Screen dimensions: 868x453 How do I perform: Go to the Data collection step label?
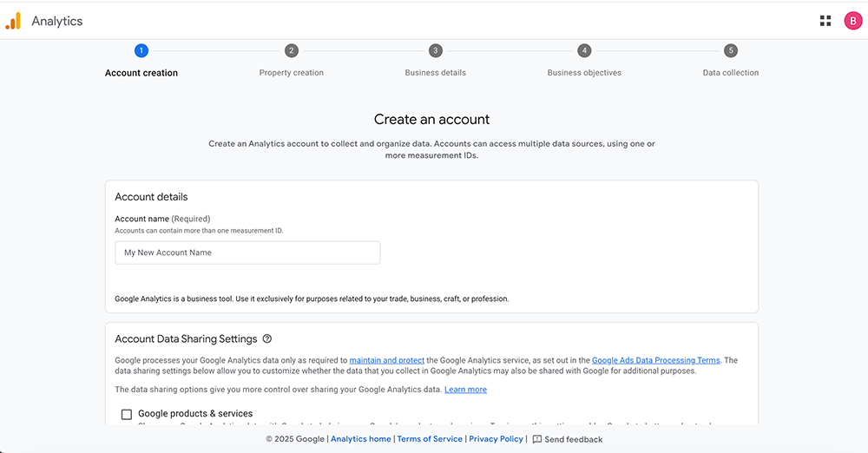(x=731, y=73)
